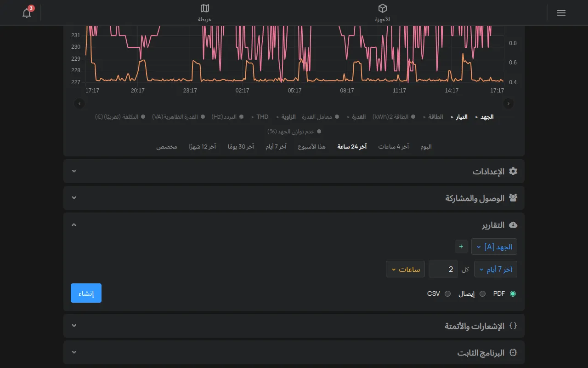The height and width of the screenshot is (368, 588).
Task: Open the خريطة map view
Action: pyautogui.click(x=205, y=13)
